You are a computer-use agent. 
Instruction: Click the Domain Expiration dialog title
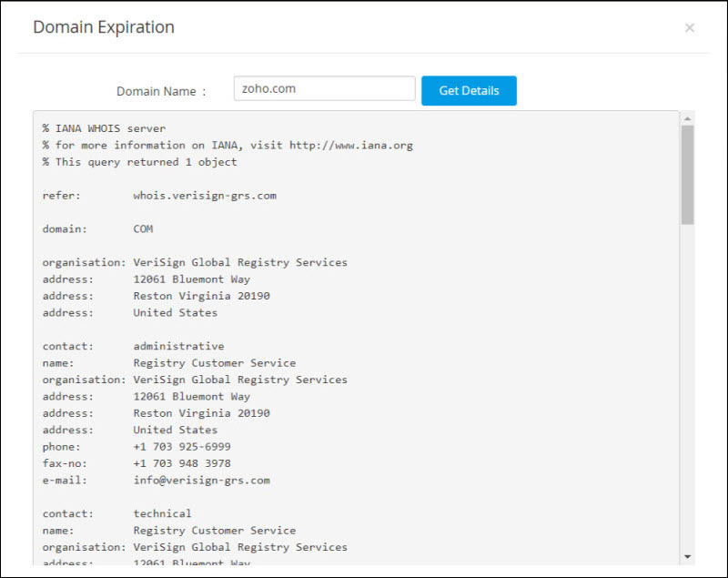104,27
